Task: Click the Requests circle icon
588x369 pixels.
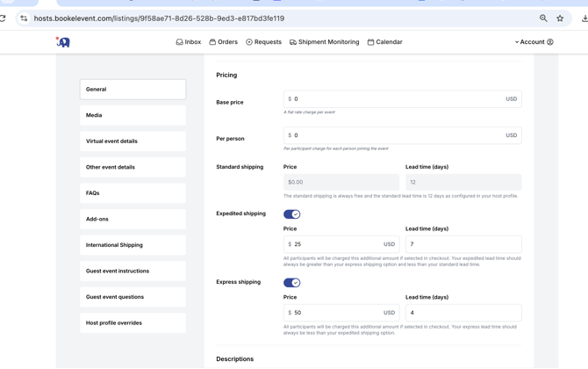Action: (249, 42)
